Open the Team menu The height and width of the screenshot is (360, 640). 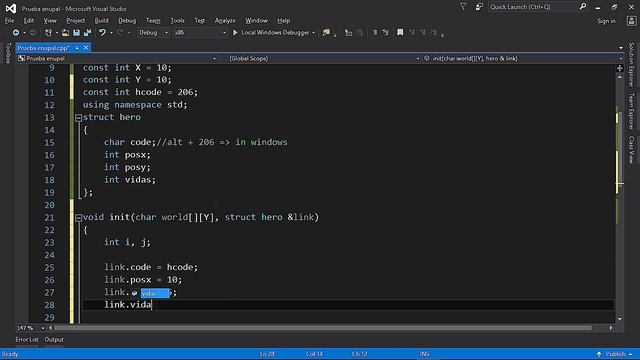153,20
